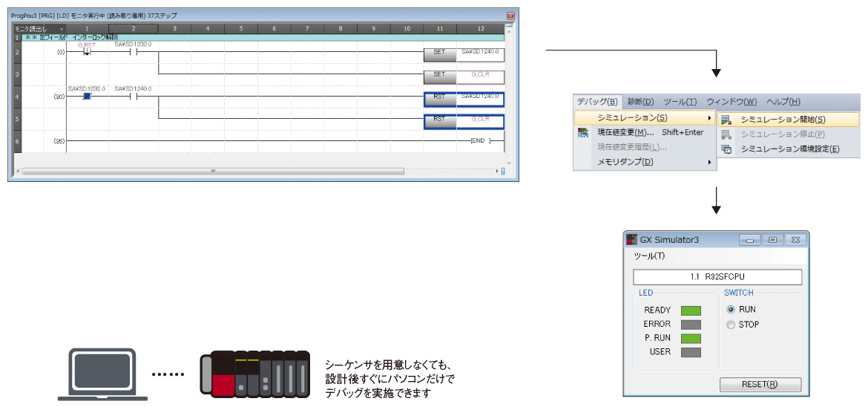Open the モニタ読出し mode dropdown

(x=62, y=29)
